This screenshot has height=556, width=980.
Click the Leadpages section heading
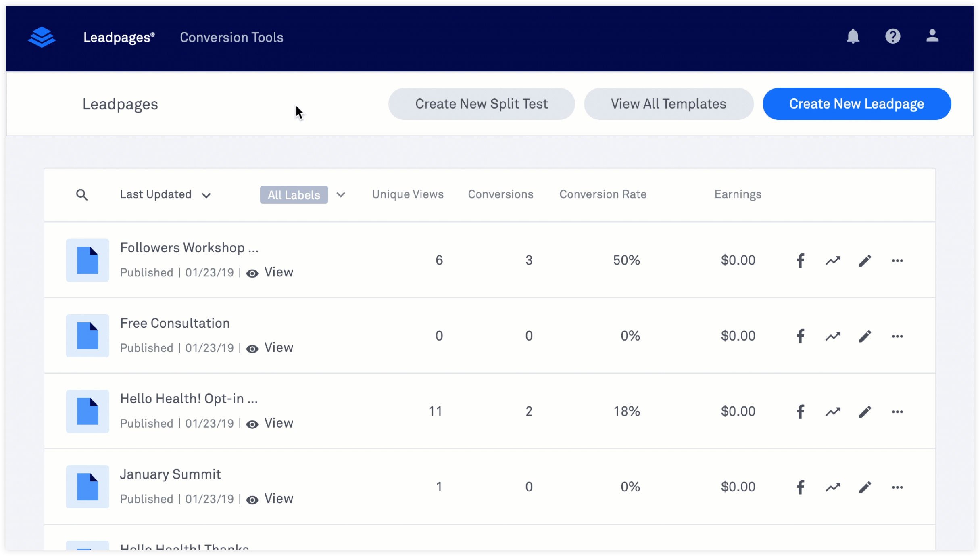(120, 104)
